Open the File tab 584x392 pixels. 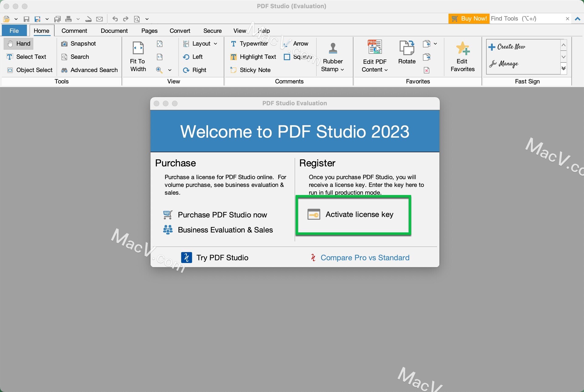14,31
